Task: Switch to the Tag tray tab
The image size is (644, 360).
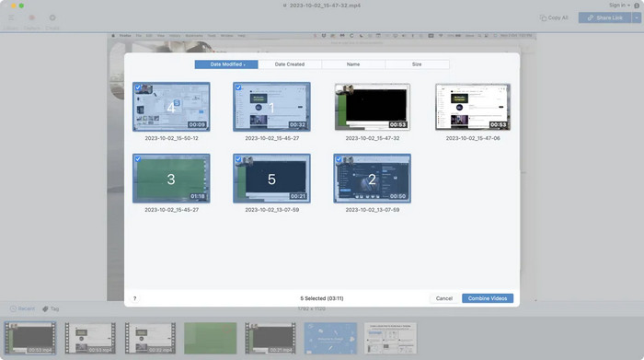Action: tap(51, 308)
